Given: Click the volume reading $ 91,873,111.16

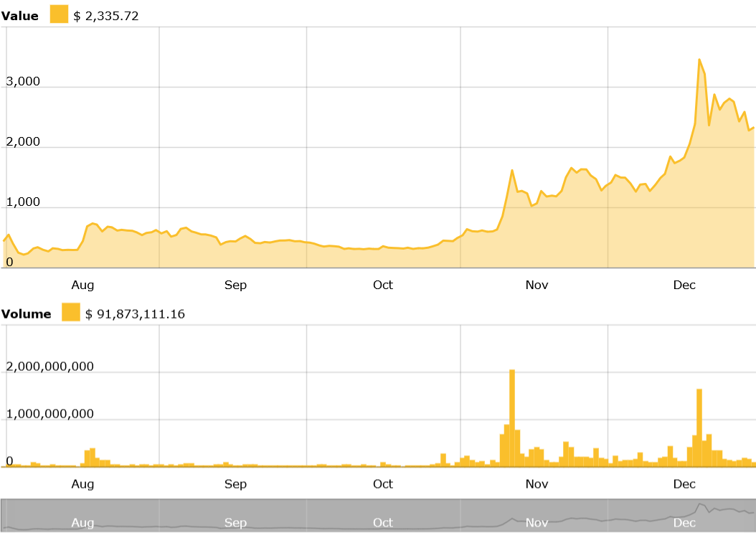Looking at the screenshot, I should (135, 314).
